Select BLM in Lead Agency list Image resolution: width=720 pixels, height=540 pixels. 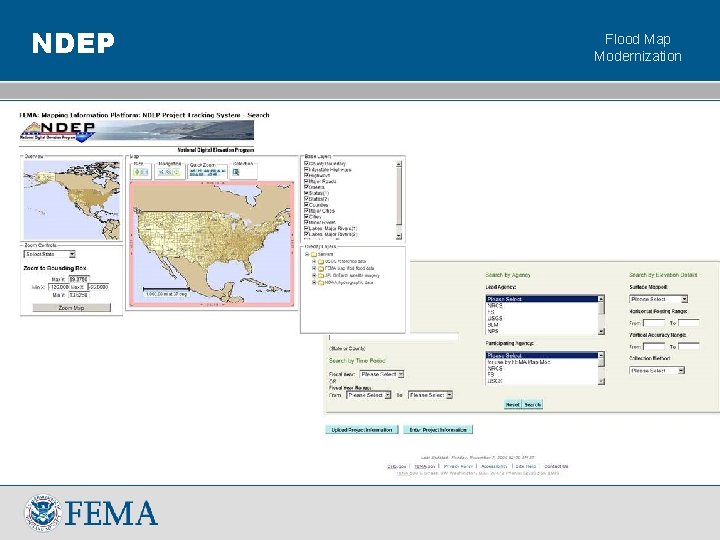[542, 325]
